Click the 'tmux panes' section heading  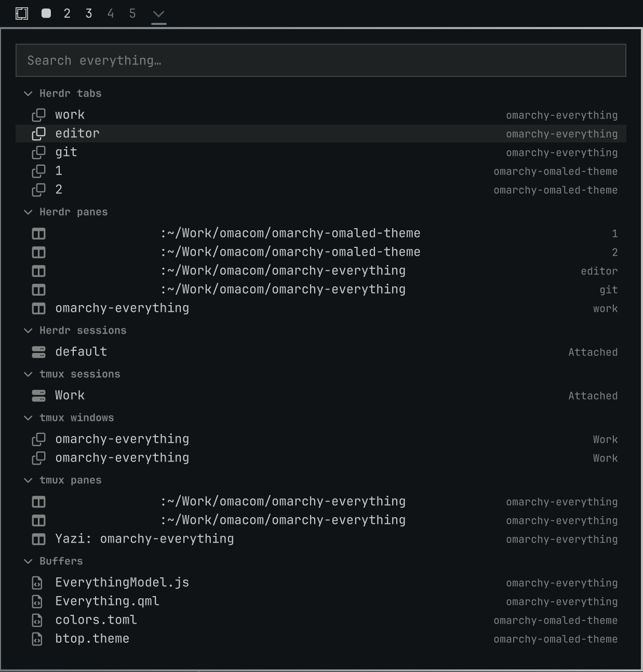71,480
